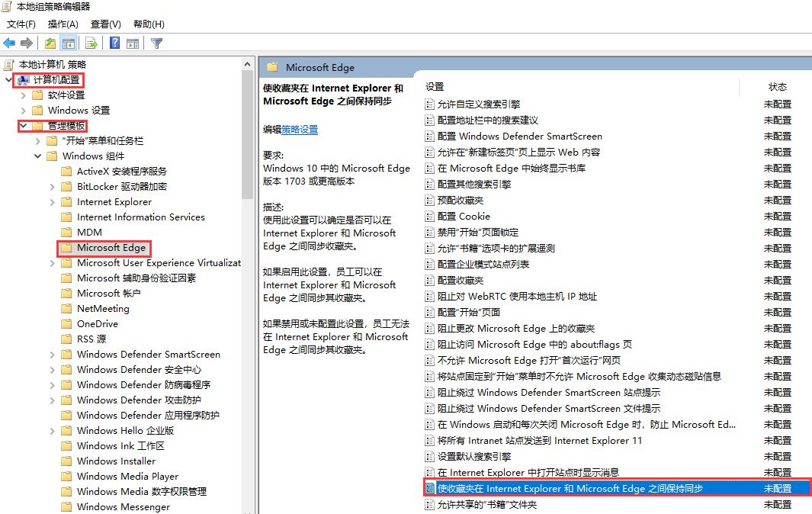812x514 pixels.
Task: Expand the "开始"菜单和任务栏 node
Action: [x=38, y=141]
